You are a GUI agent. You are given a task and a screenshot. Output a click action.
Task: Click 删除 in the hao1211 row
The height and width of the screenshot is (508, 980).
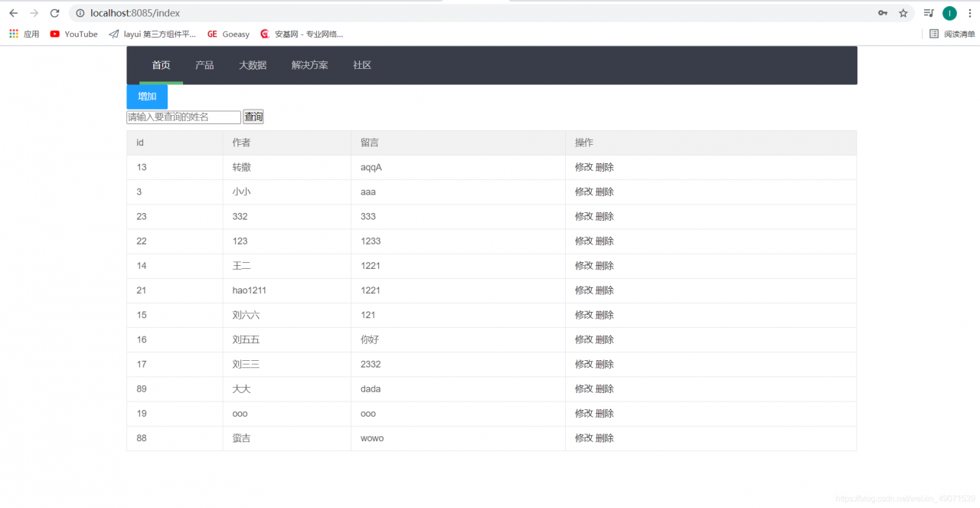(605, 290)
